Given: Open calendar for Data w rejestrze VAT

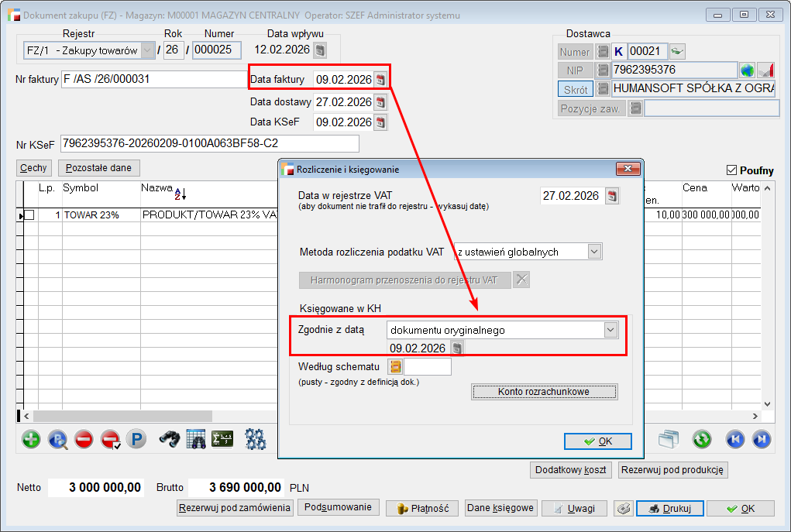Looking at the screenshot, I should click(612, 196).
